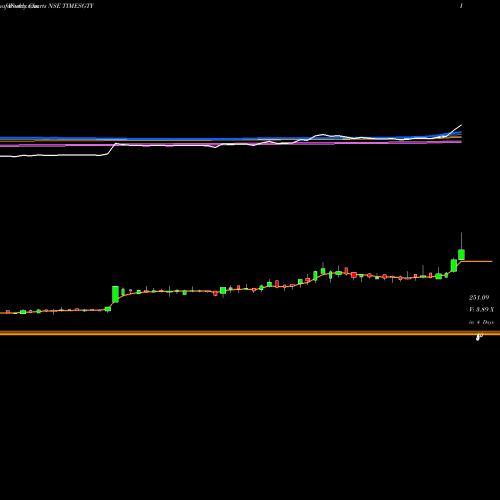The image size is (500, 500).
Task: Select the second-to-last tall green candlestick
Action: [454, 265]
